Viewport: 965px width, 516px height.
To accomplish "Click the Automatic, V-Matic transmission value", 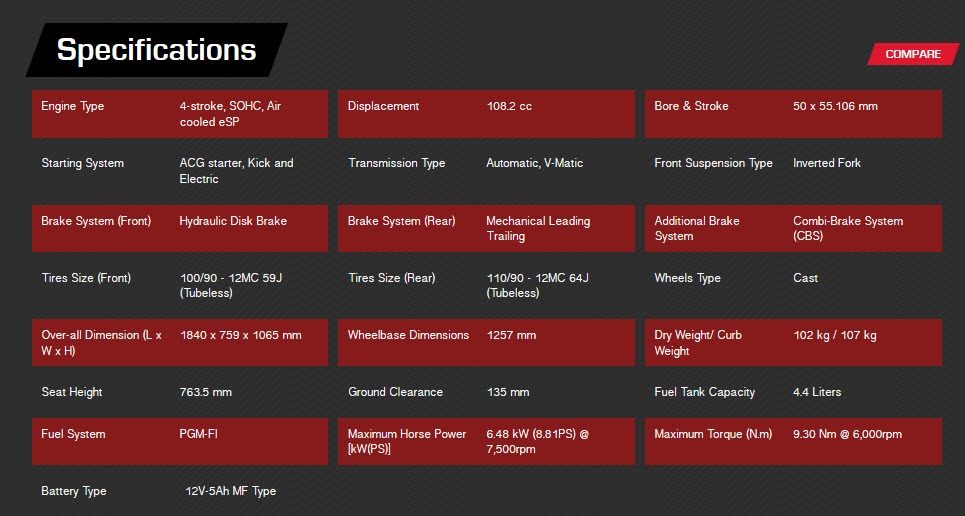I will point(534,163).
